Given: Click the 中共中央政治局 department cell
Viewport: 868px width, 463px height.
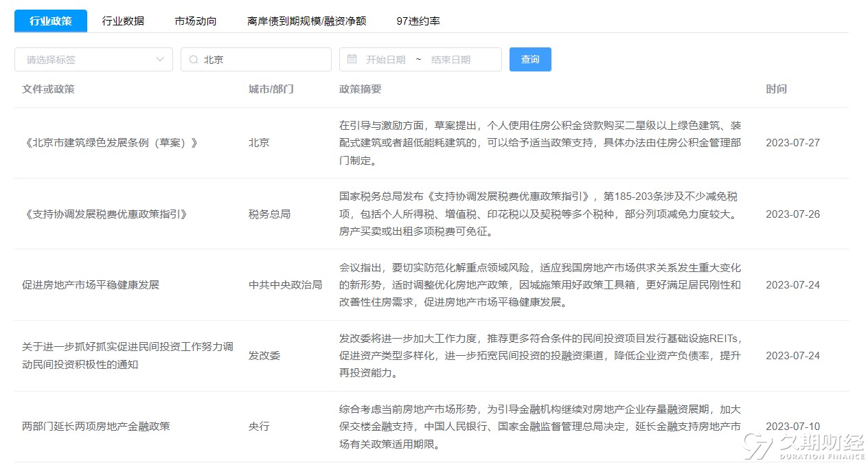Looking at the screenshot, I should coord(285,284).
